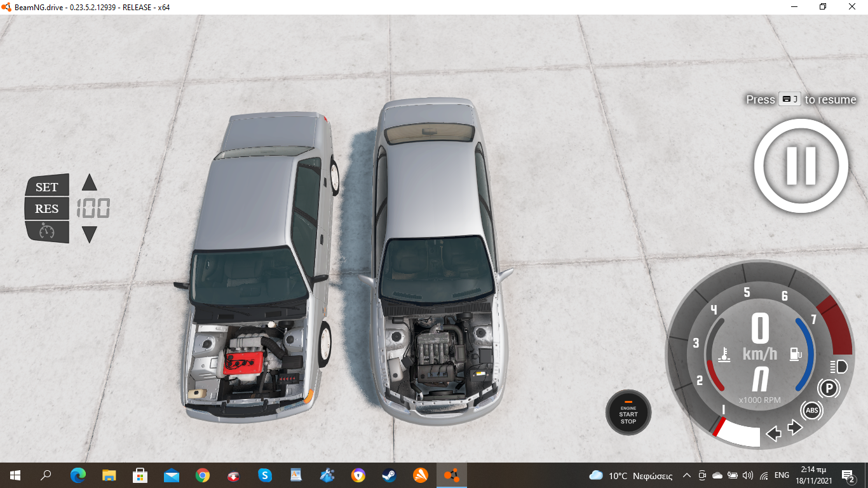Open the notification center icon

point(848,475)
